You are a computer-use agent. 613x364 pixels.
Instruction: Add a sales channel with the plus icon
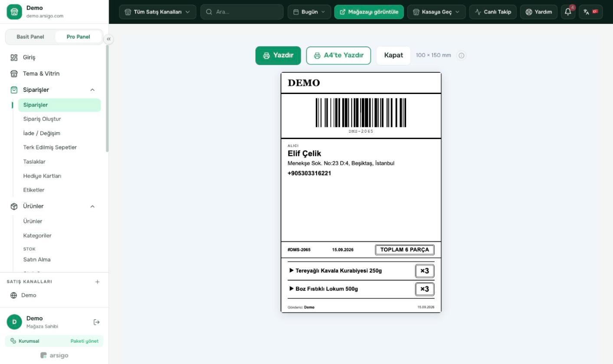[97, 282]
